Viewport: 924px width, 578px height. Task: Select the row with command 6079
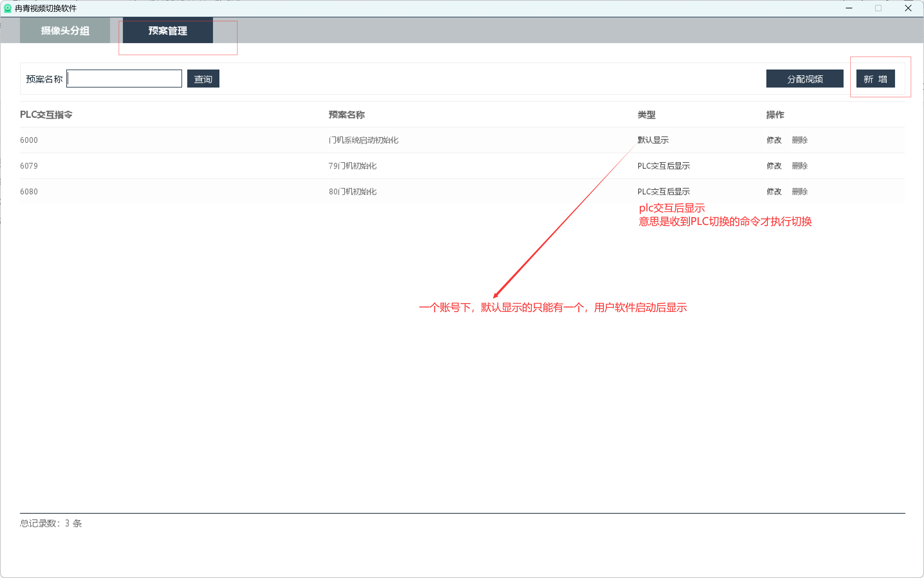pyautogui.click(x=29, y=166)
